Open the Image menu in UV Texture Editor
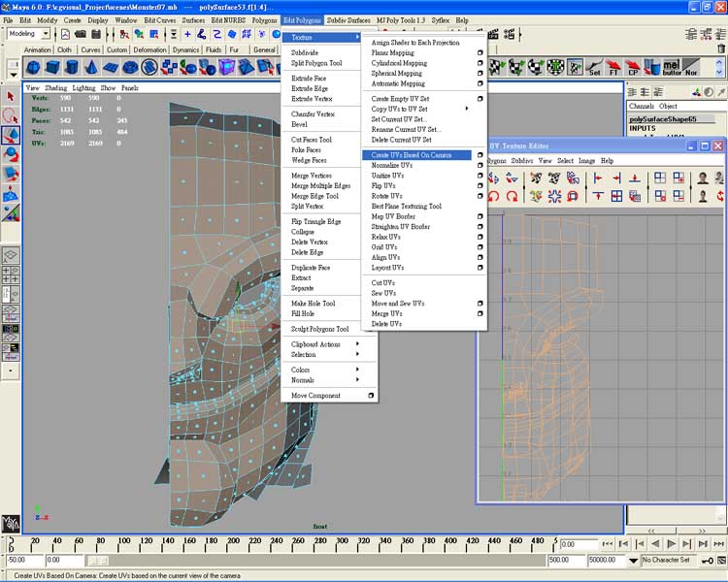 point(586,161)
